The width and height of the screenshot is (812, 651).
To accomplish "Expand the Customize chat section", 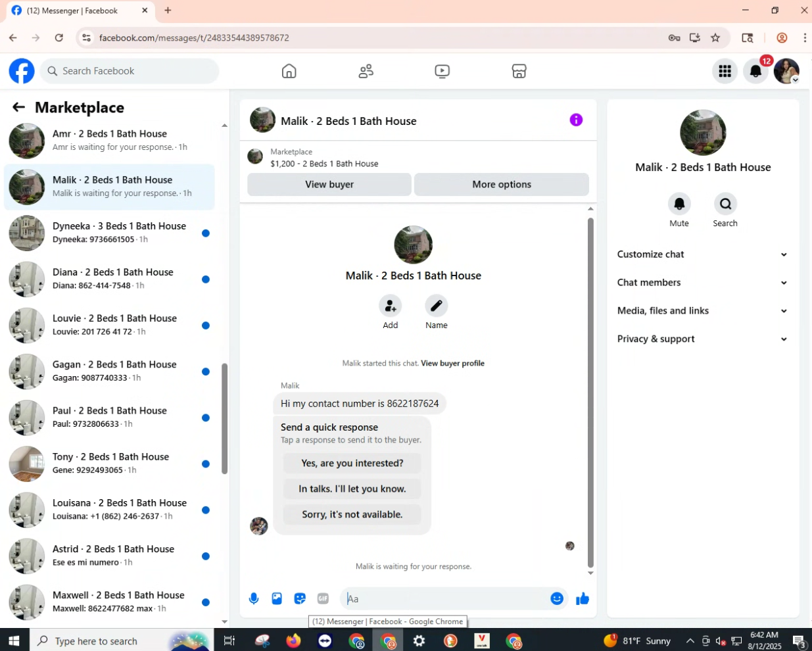I will coord(702,254).
